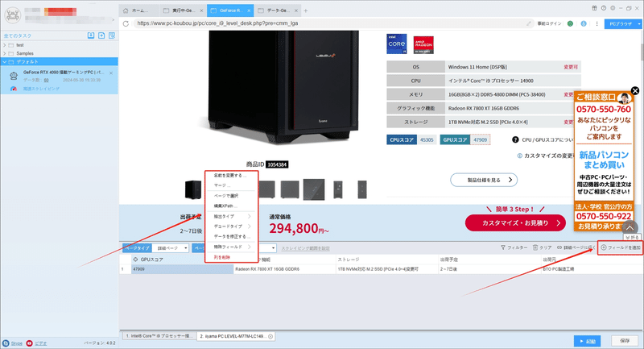The height and width of the screenshot is (349, 644).
Task: Click the 製品仕様を見る button
Action: [484, 180]
